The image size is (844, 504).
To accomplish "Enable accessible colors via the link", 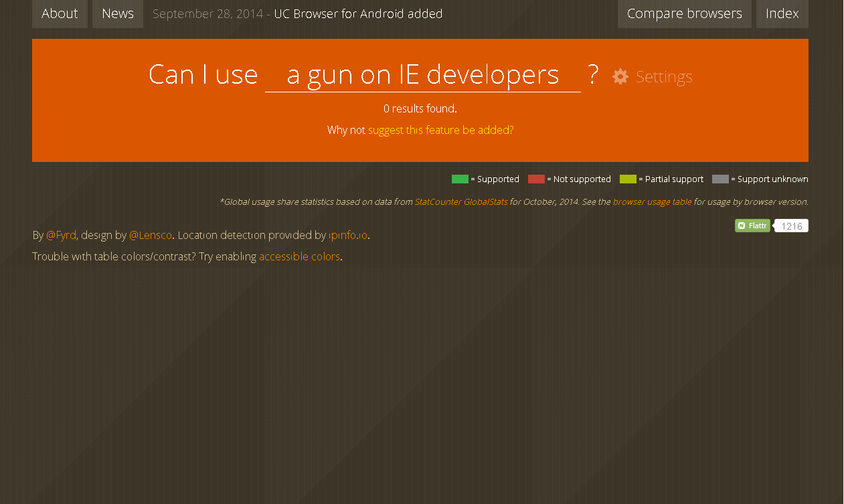I will [x=299, y=256].
